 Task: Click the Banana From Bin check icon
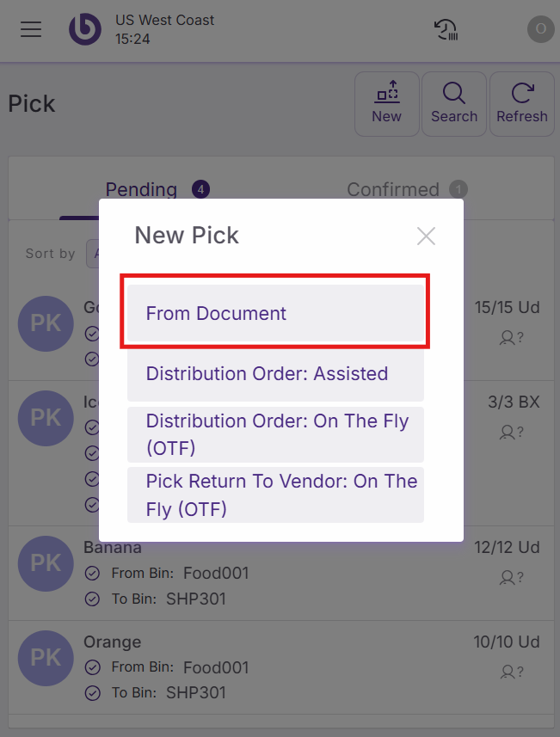[x=93, y=574]
